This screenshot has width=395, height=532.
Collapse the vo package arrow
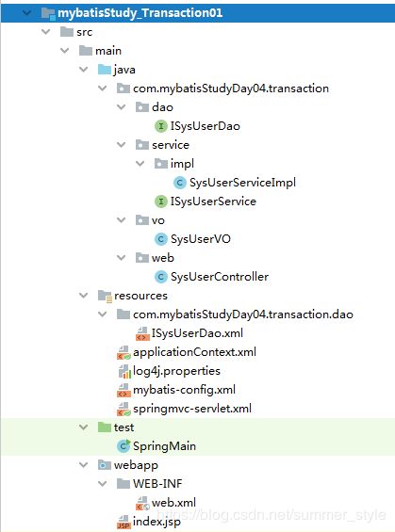click(x=122, y=220)
